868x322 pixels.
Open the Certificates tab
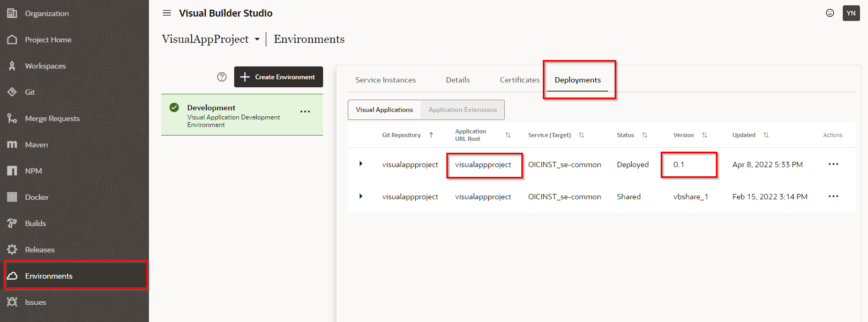[x=519, y=80]
